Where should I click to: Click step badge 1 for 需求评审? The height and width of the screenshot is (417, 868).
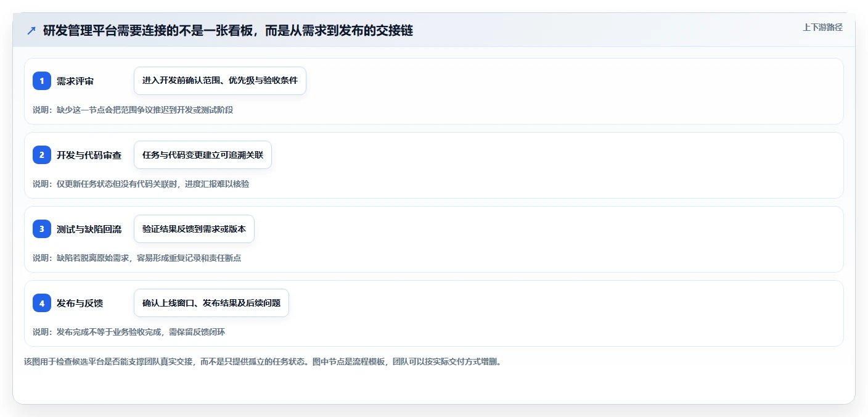(42, 81)
